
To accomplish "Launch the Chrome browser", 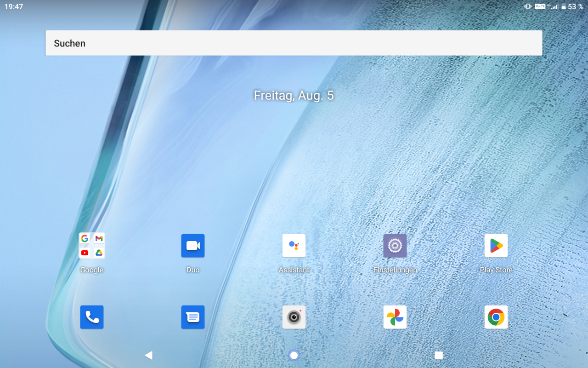I will 496,317.
